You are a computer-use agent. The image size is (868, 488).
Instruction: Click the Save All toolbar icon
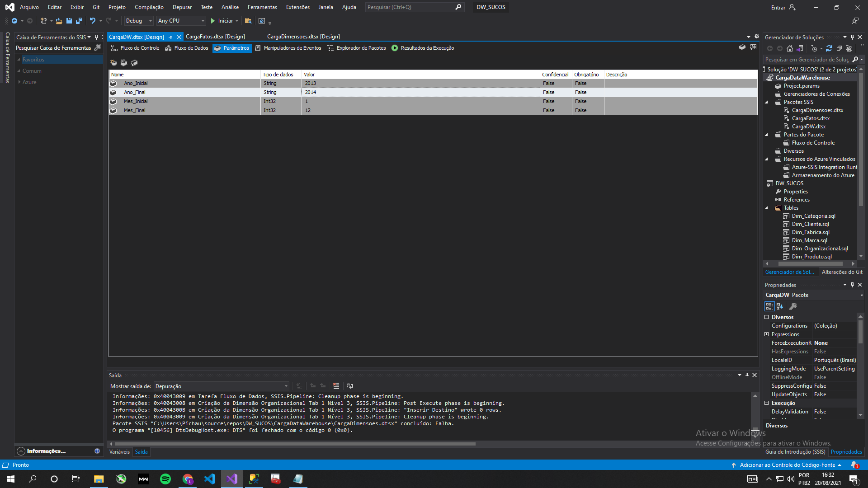coord(79,21)
